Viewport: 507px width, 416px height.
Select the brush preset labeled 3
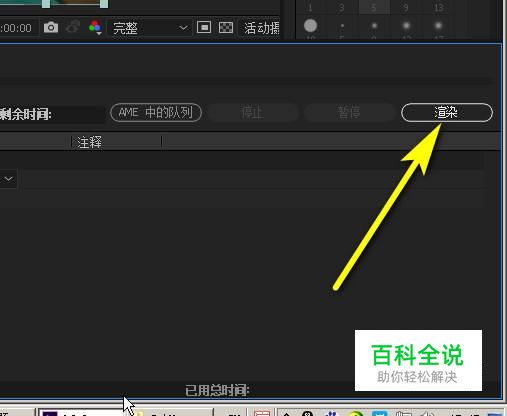342,7
